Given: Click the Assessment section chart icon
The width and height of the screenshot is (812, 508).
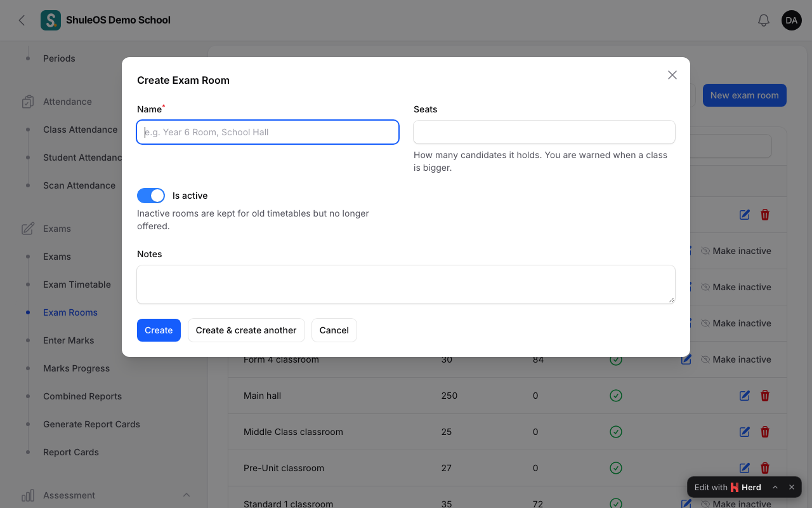Looking at the screenshot, I should coord(28,495).
